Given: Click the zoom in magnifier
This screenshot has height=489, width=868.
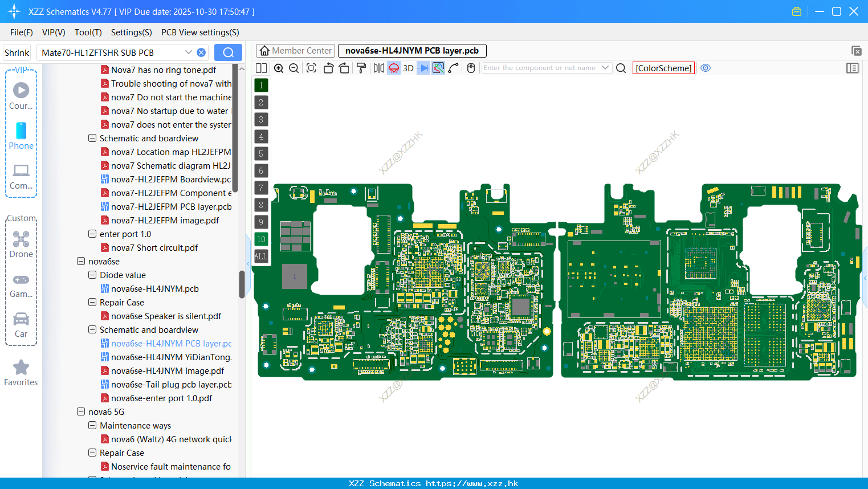Looking at the screenshot, I should click(x=279, y=68).
